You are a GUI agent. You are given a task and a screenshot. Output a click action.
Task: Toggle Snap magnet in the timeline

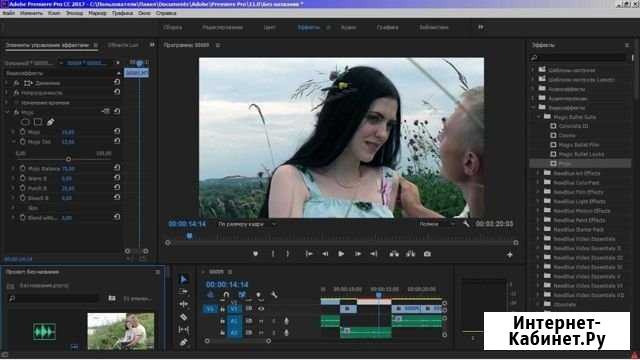point(226,295)
